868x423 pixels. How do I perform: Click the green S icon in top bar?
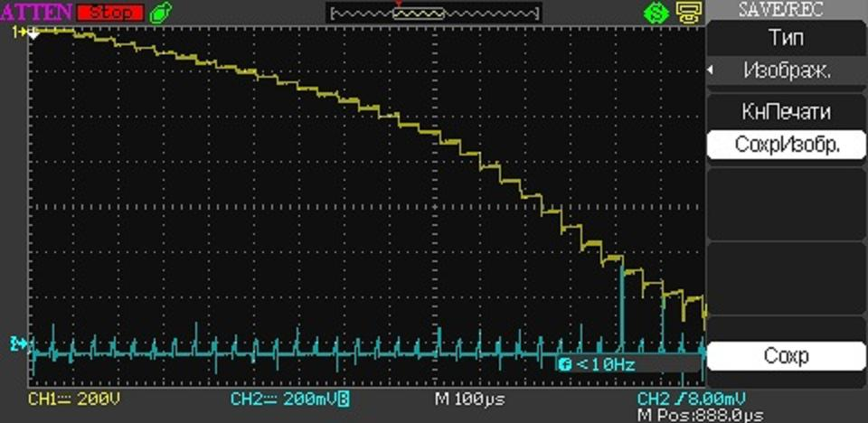654,13
